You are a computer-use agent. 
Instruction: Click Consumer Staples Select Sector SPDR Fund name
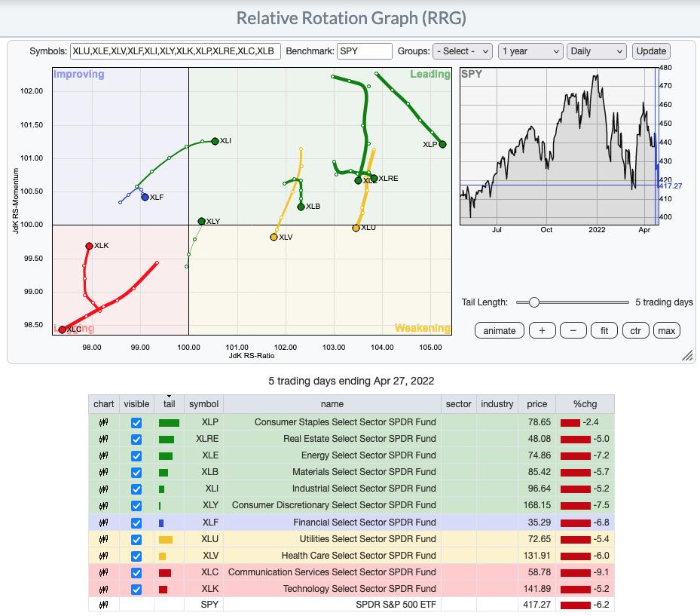[345, 422]
